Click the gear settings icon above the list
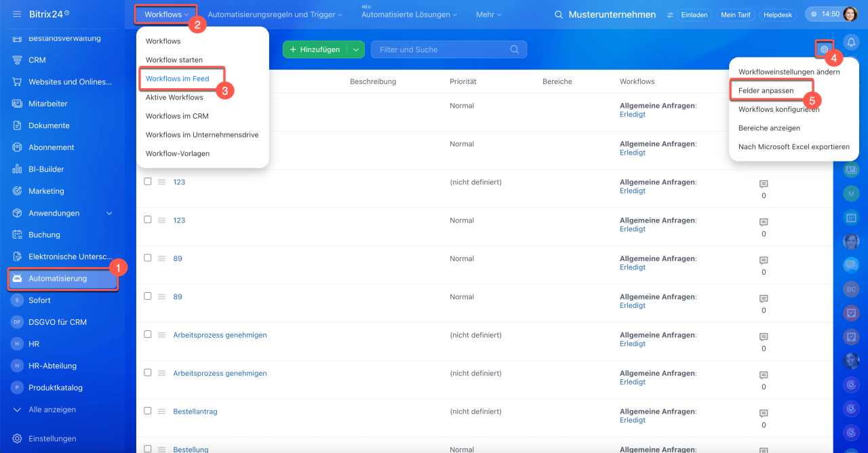The image size is (868, 453). [x=824, y=49]
